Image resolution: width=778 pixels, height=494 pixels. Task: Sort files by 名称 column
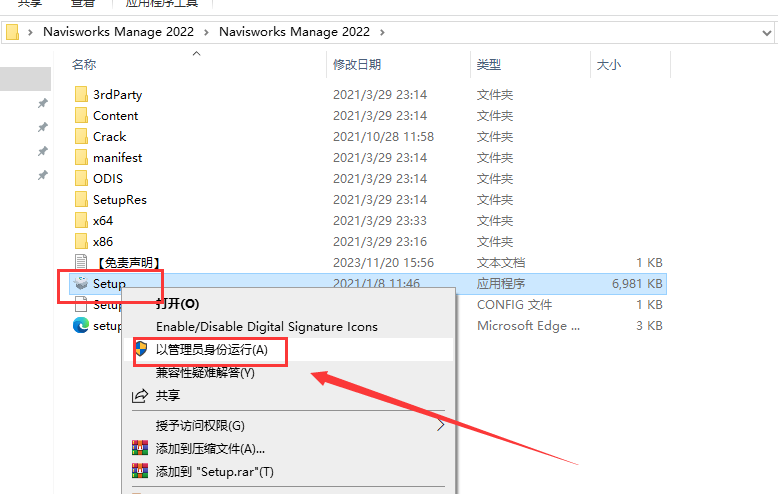click(84, 64)
